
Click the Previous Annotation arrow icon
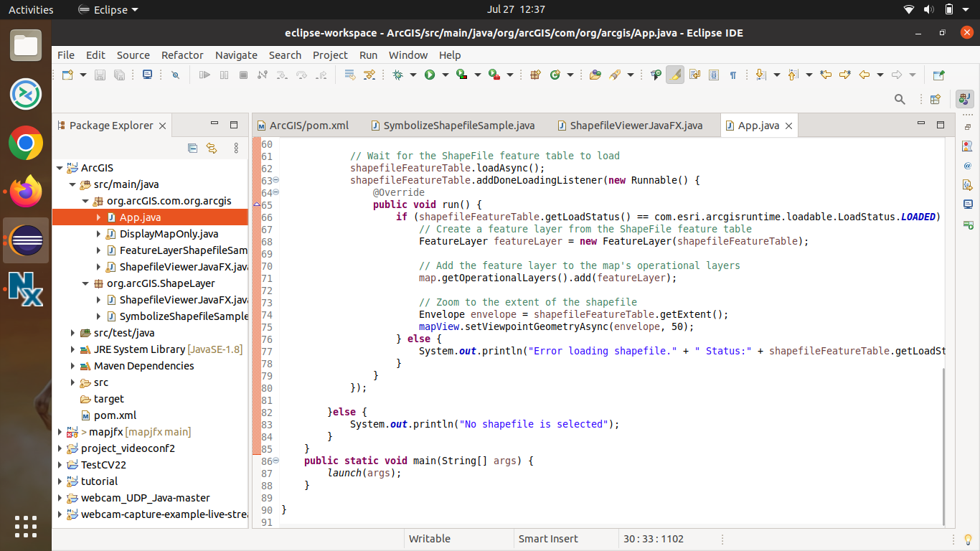click(x=793, y=75)
